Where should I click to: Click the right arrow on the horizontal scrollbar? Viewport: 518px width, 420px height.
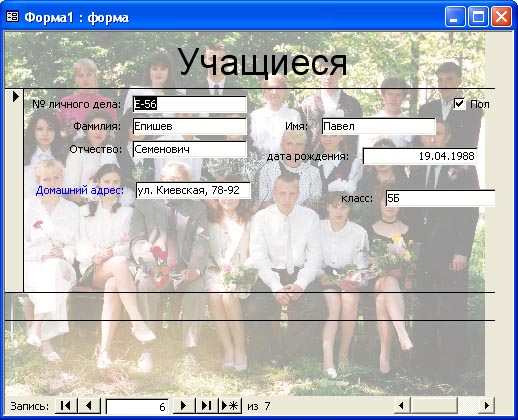tap(487, 406)
